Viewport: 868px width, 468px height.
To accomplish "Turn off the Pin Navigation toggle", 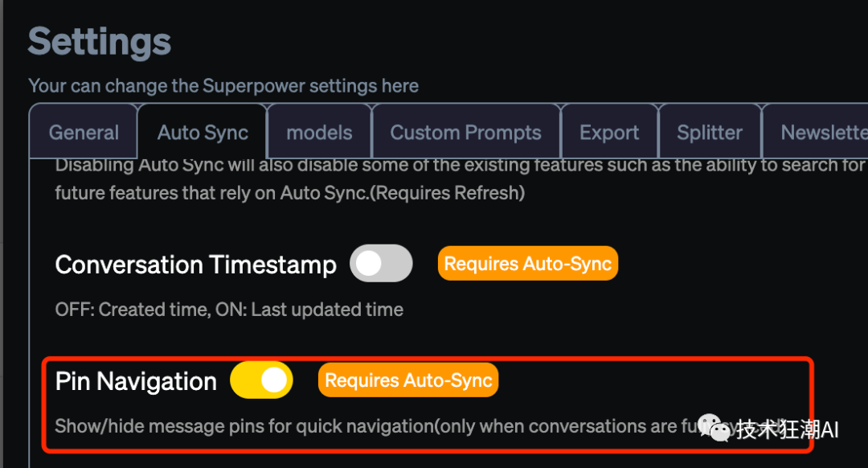I will pyautogui.click(x=261, y=380).
